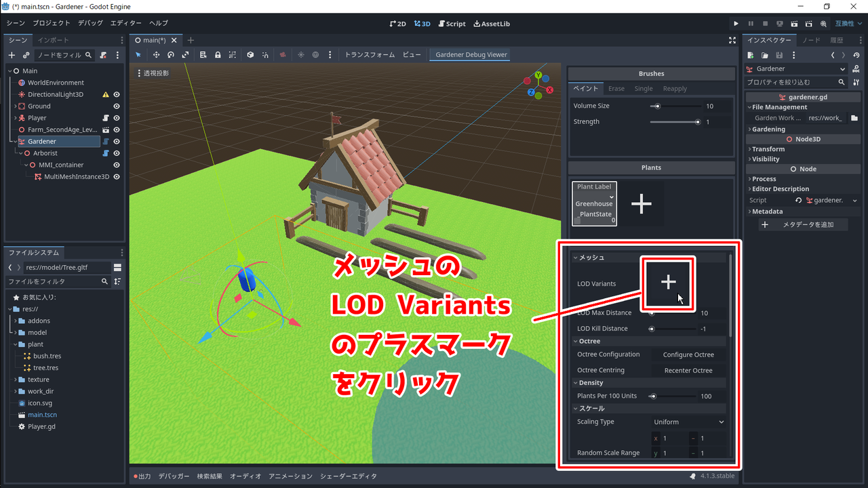Hide the Farm_SecondAge_Lev node
The height and width of the screenshot is (488, 868).
[x=117, y=129]
